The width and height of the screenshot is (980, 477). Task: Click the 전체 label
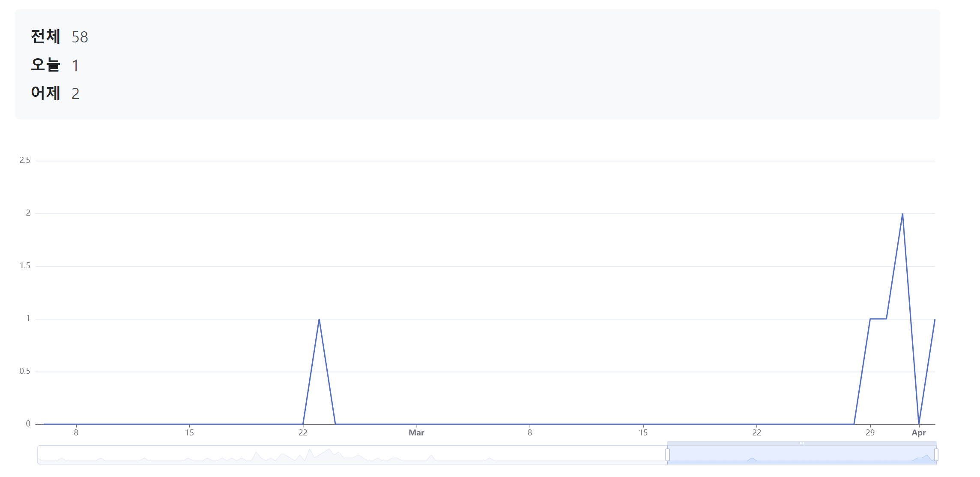click(45, 37)
